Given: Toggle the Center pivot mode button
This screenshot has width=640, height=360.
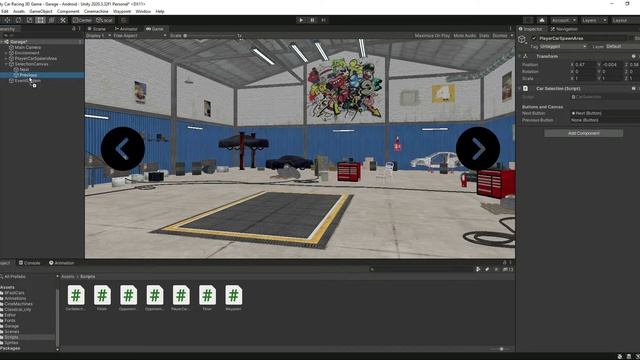Looking at the screenshot, I should pos(82,20).
